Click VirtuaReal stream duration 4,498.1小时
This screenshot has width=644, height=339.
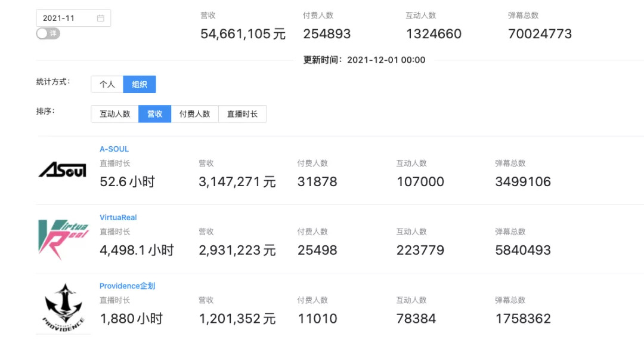[x=137, y=251]
